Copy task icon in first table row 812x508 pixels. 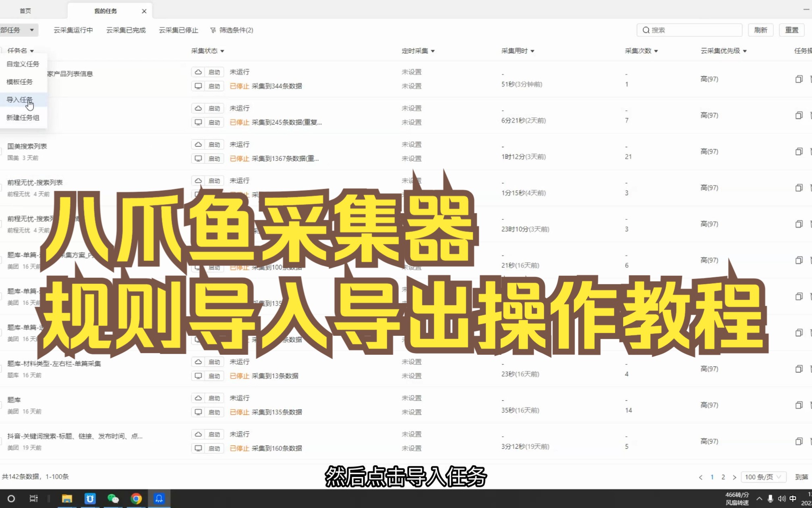pyautogui.click(x=799, y=79)
